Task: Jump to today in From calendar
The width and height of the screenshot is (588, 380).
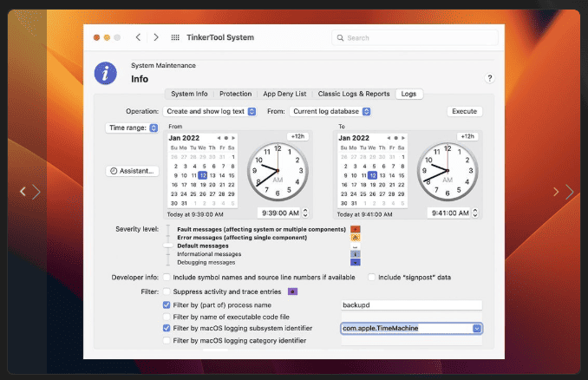Action: click(226, 138)
